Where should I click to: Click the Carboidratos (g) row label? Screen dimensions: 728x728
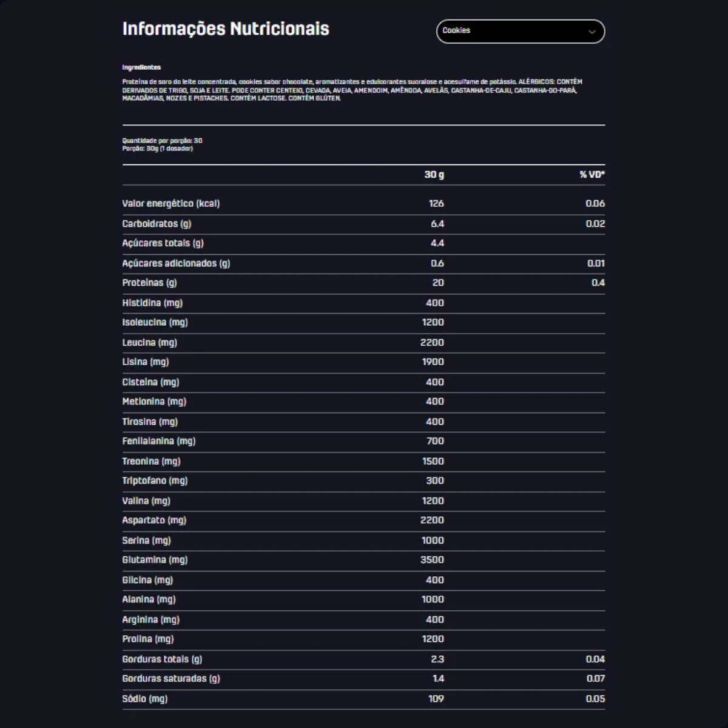pos(157,224)
